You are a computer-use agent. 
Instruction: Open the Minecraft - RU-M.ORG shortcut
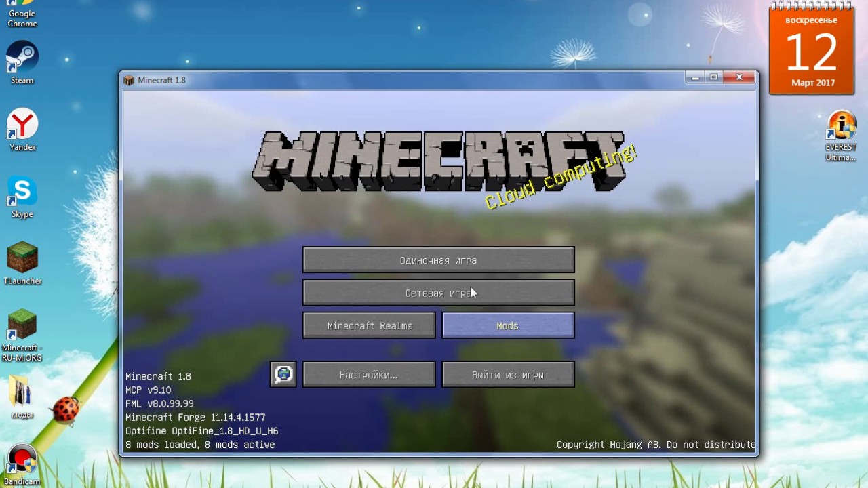coord(22,335)
